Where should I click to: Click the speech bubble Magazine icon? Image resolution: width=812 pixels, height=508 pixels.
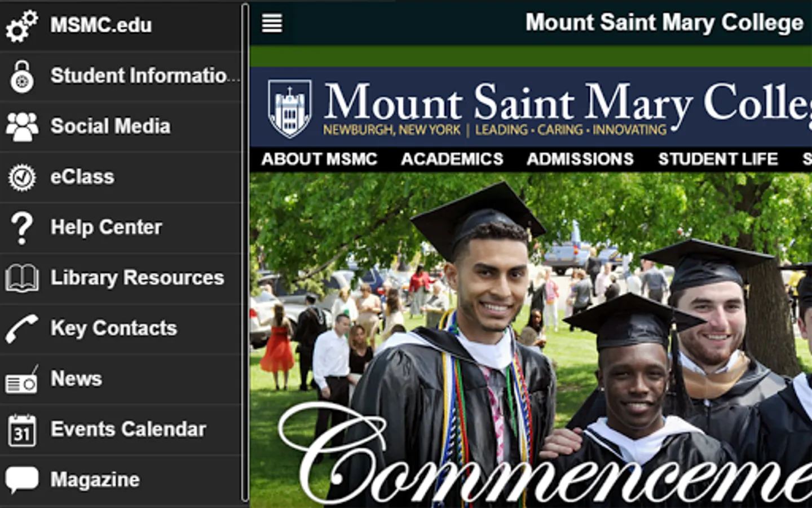22,480
